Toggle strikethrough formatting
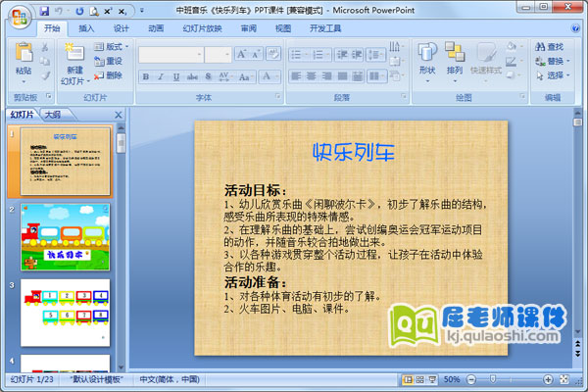Viewport: 588px width, 392px height. coord(192,76)
